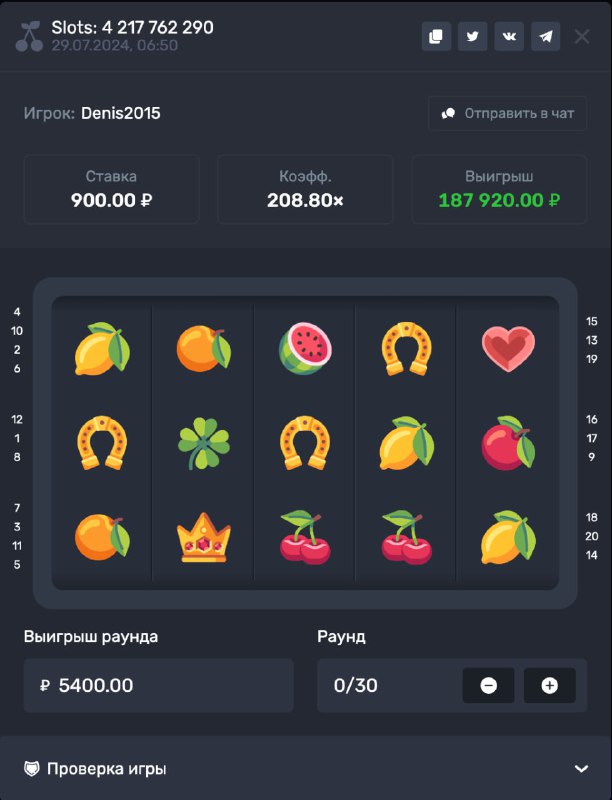The image size is (612, 800).
Task: Click the chevron next to Проверка игры
Action: pyautogui.click(x=581, y=768)
